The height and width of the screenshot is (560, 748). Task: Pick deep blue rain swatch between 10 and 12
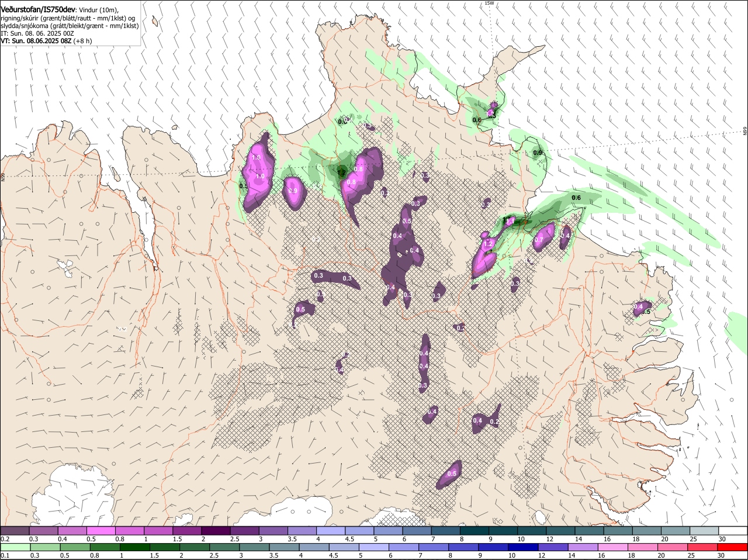click(x=524, y=547)
